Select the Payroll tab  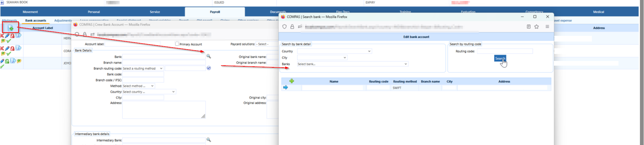(x=215, y=12)
